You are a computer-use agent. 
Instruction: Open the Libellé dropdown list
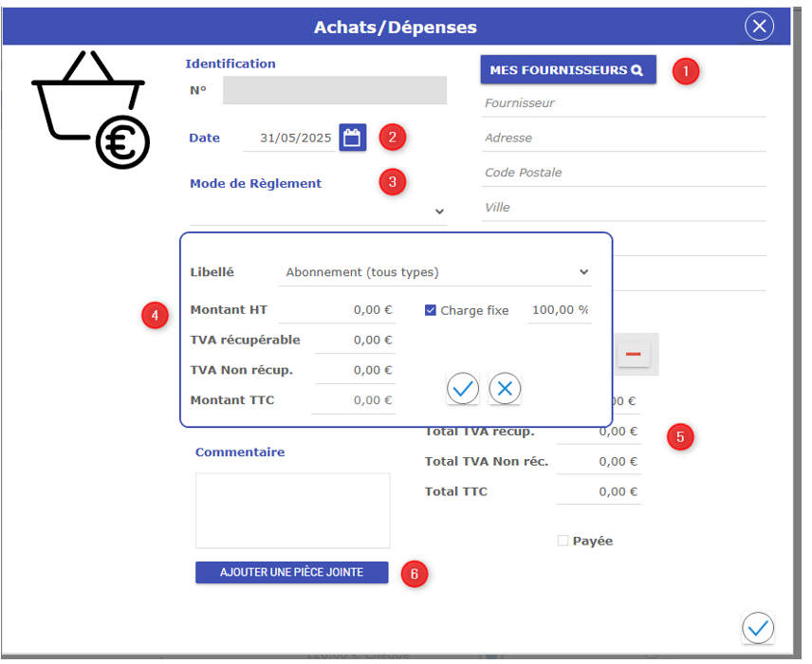pyautogui.click(x=436, y=272)
